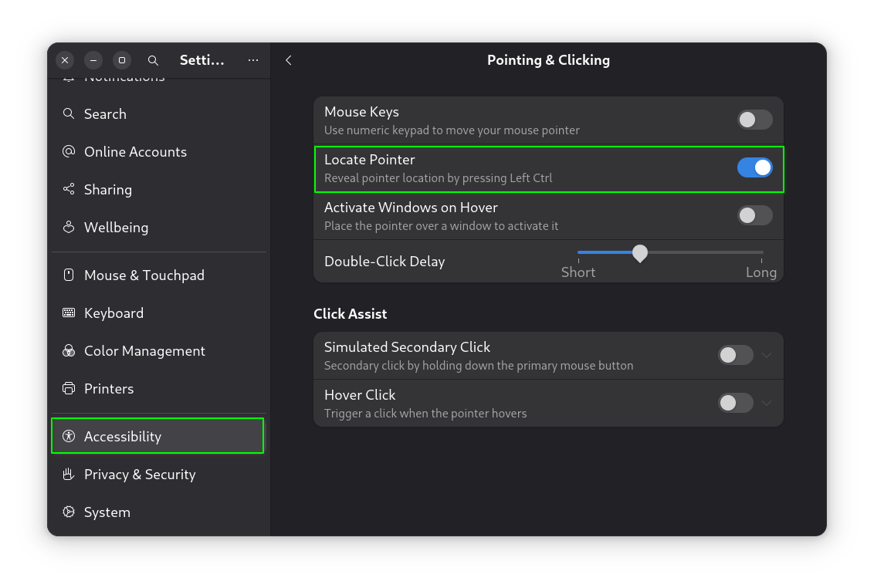
Task: Click the Sharing icon in sidebar
Action: coord(69,190)
